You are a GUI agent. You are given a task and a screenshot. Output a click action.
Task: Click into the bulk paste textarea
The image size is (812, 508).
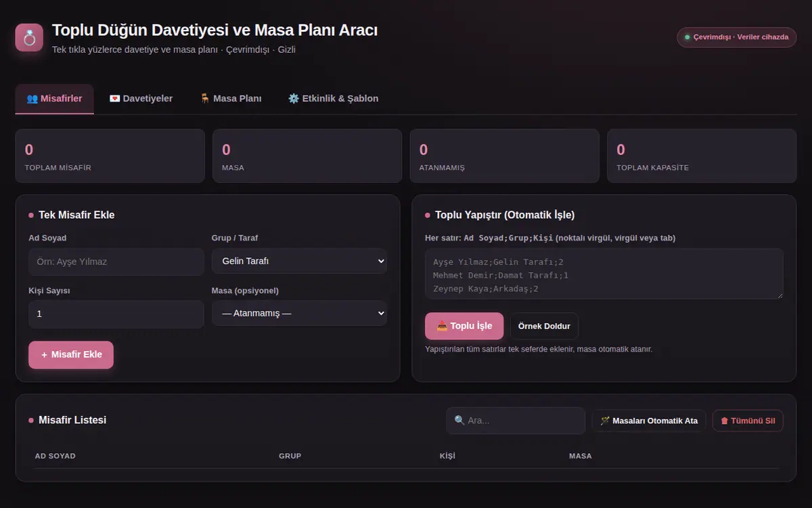click(604, 274)
